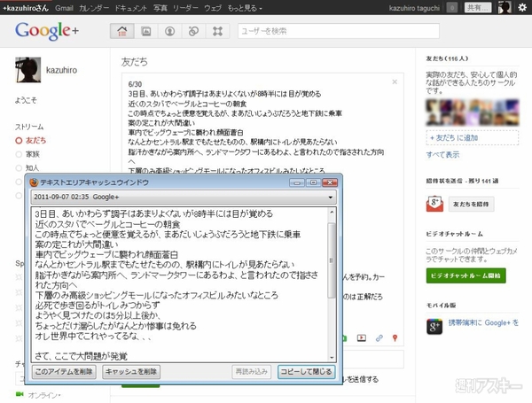Select the 家族 stream radio button

[x=19, y=154]
